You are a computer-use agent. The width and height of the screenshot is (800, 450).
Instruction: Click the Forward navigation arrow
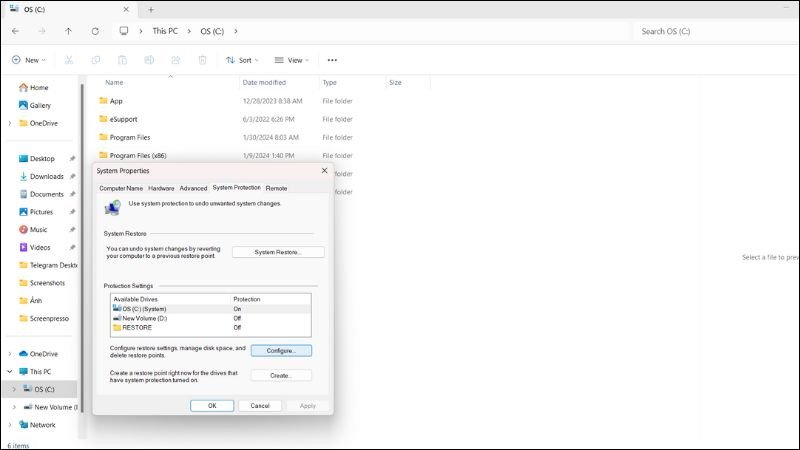click(x=42, y=31)
